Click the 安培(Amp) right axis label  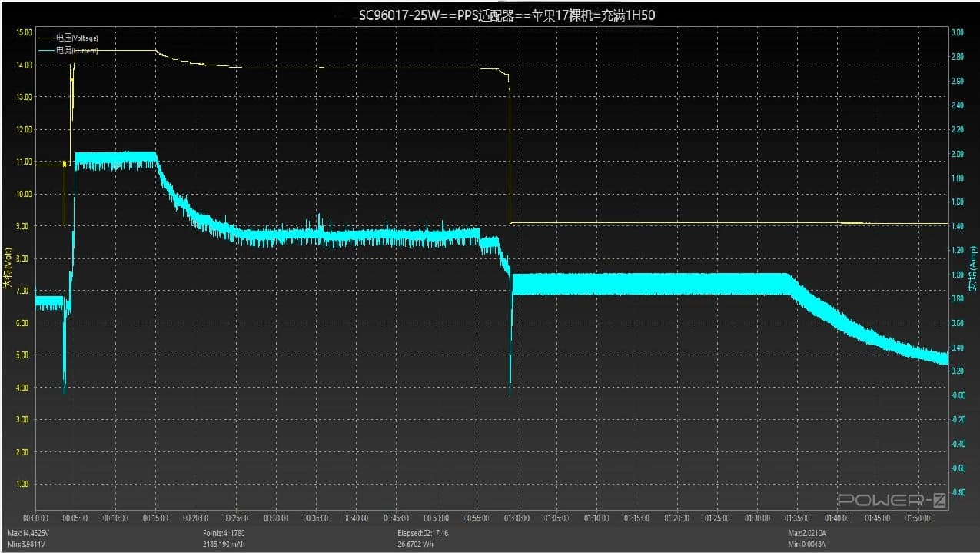click(x=973, y=268)
